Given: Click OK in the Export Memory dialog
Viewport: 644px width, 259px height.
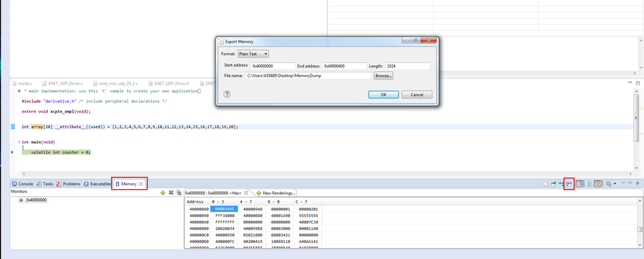Looking at the screenshot, I should 384,95.
